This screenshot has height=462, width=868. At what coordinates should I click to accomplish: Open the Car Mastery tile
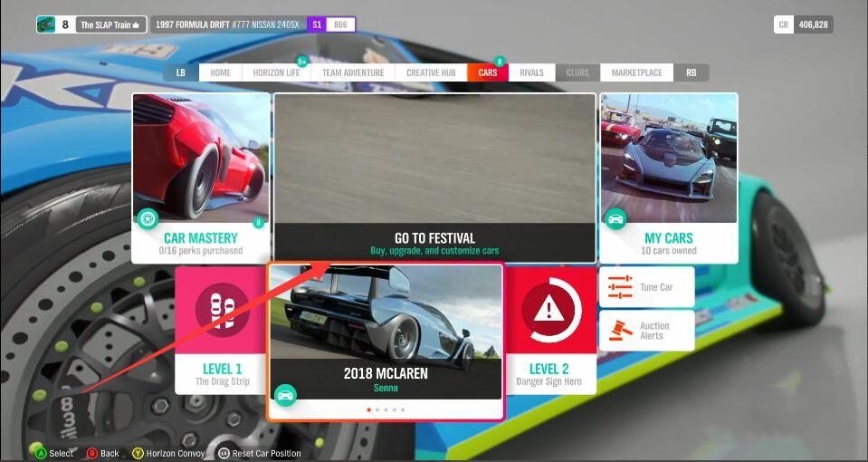click(201, 178)
